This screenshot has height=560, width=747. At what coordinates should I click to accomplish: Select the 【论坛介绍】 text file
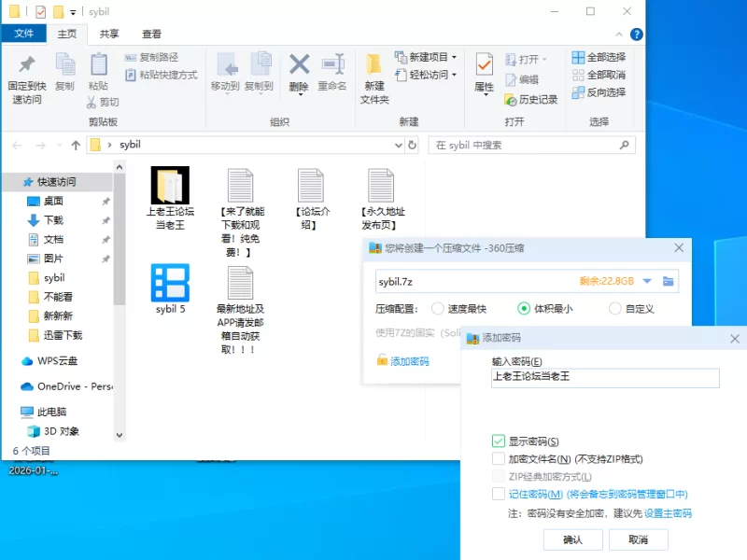point(312,199)
